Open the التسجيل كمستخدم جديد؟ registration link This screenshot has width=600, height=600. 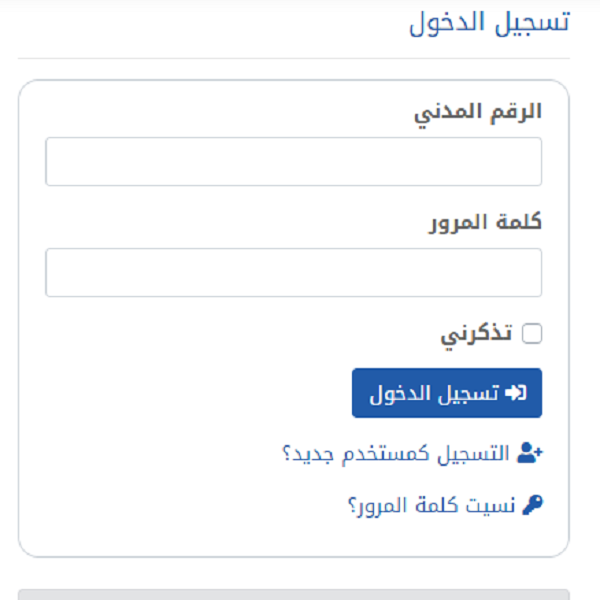pos(395,454)
